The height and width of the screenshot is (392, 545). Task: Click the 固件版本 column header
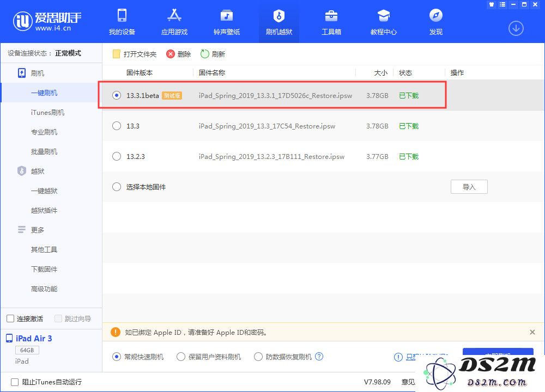point(140,72)
